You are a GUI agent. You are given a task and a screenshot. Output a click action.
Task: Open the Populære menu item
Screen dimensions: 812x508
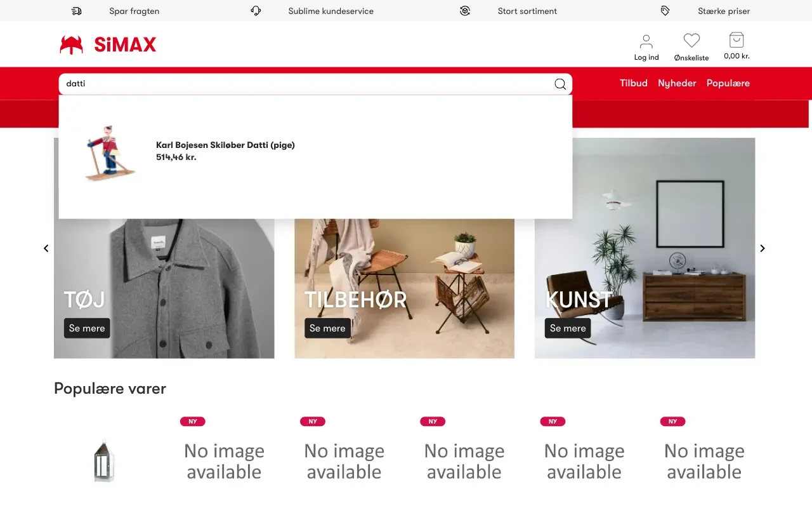[728, 83]
